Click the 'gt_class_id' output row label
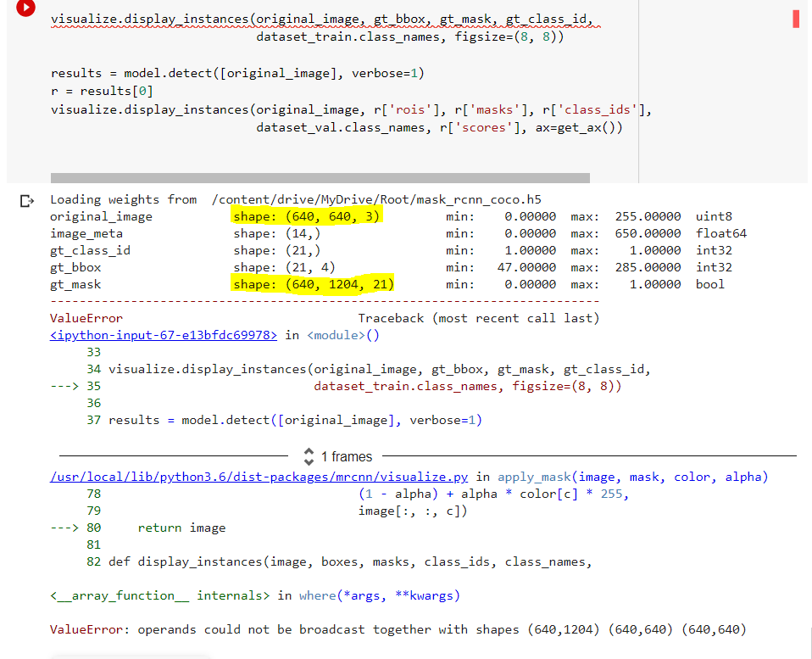Viewport: 812px width, 659px height. [x=90, y=251]
